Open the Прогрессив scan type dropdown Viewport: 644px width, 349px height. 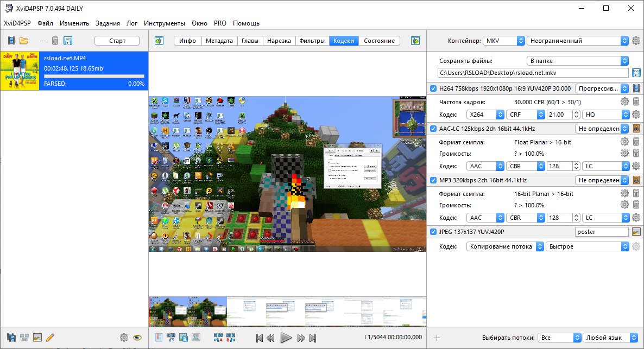602,88
